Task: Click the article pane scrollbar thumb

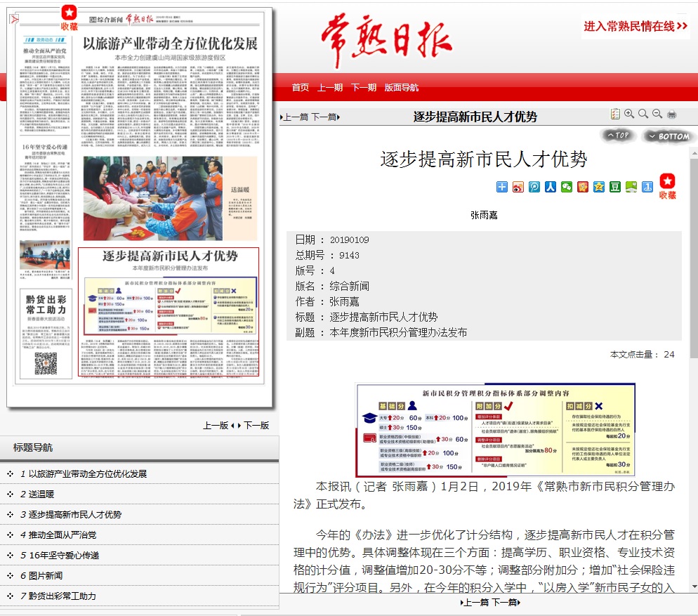Action: (694, 258)
